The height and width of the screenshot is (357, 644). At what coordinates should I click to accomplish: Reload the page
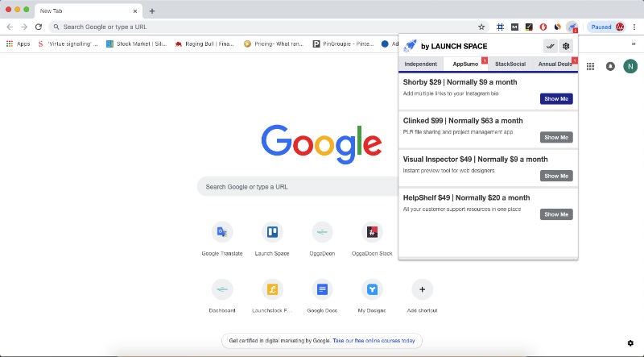(39, 27)
